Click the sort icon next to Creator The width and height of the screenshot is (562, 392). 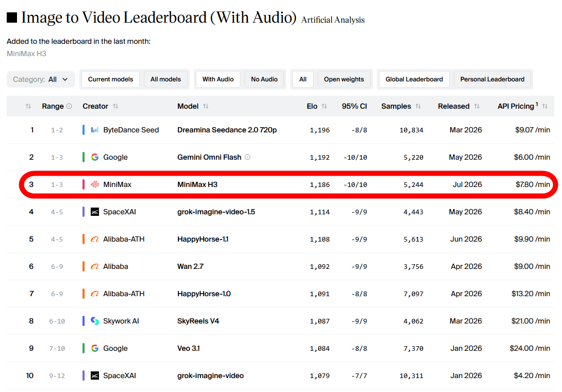coord(115,106)
